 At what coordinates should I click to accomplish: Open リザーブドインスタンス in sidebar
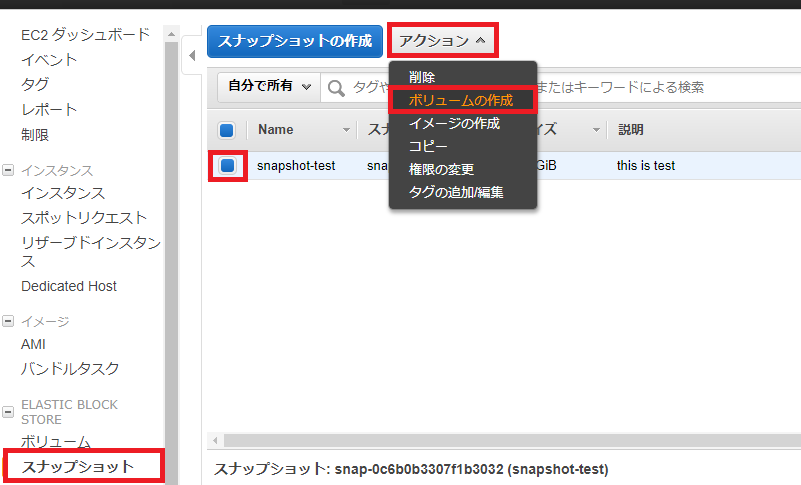click(91, 251)
